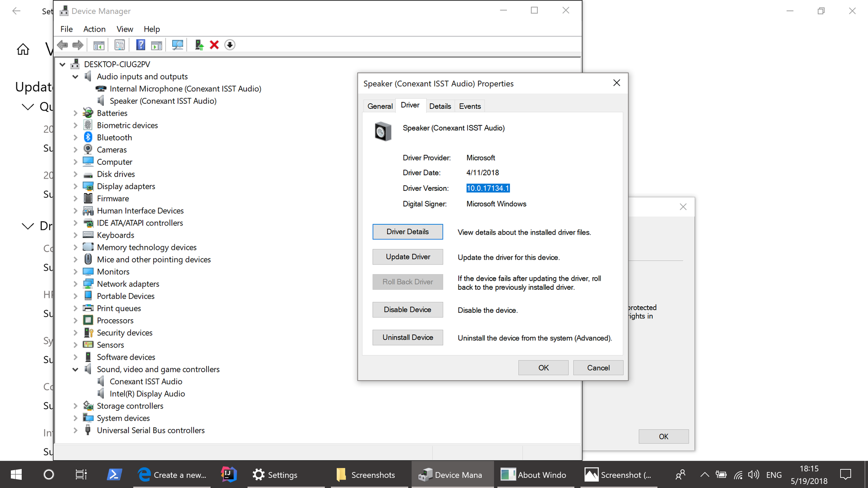Open the View menu

coord(125,29)
